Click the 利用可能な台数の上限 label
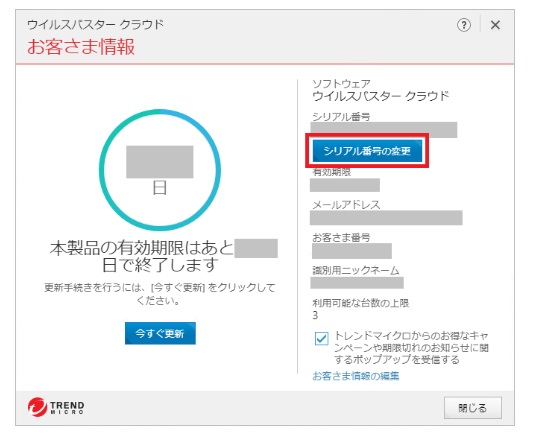 360,303
